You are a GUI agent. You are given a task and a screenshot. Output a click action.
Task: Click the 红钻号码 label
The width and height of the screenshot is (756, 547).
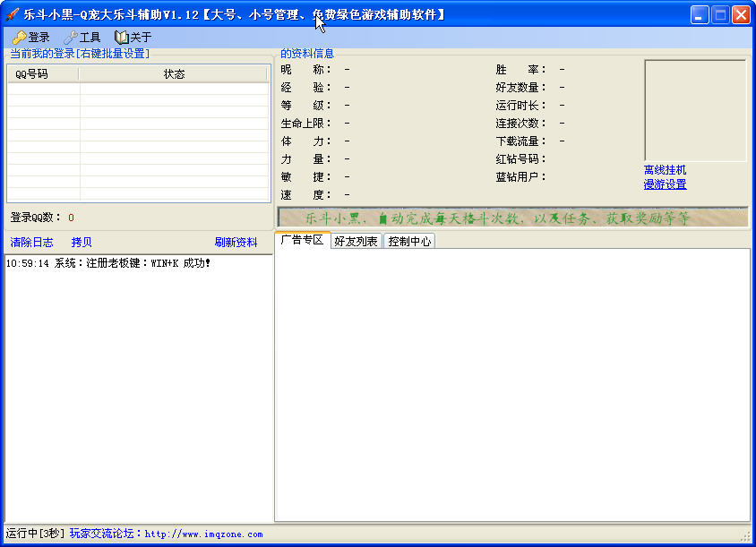click(520, 159)
